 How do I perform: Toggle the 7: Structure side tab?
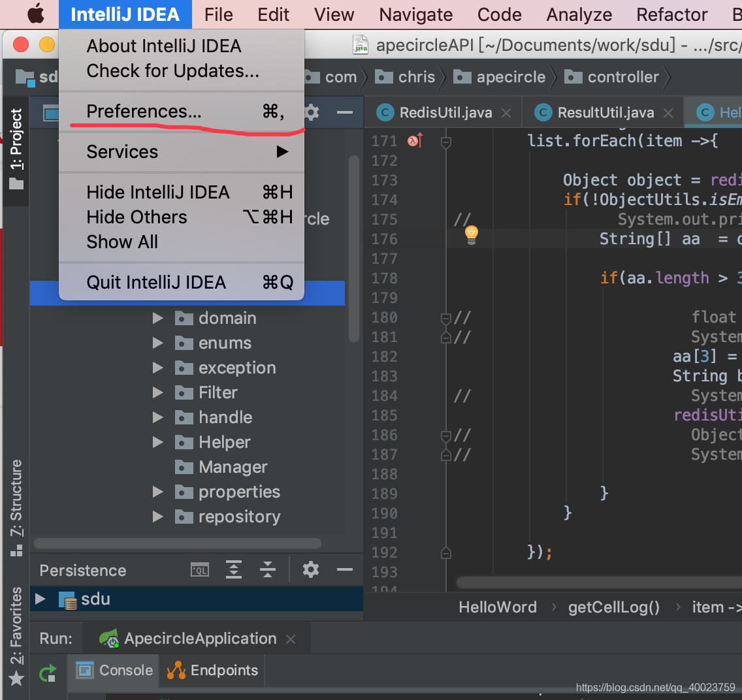point(16,508)
